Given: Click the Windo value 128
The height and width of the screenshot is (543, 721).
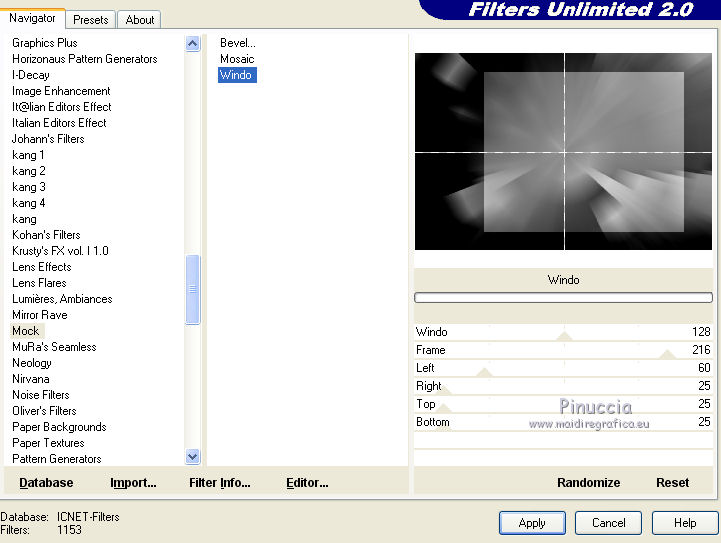Looking at the screenshot, I should click(701, 332).
